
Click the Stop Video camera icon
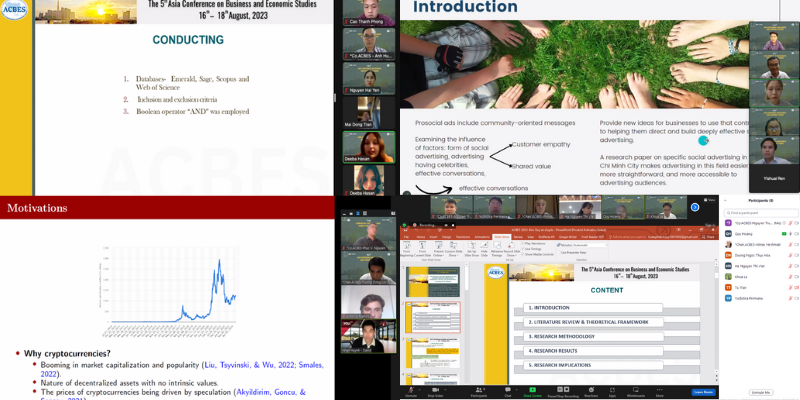coord(436,390)
